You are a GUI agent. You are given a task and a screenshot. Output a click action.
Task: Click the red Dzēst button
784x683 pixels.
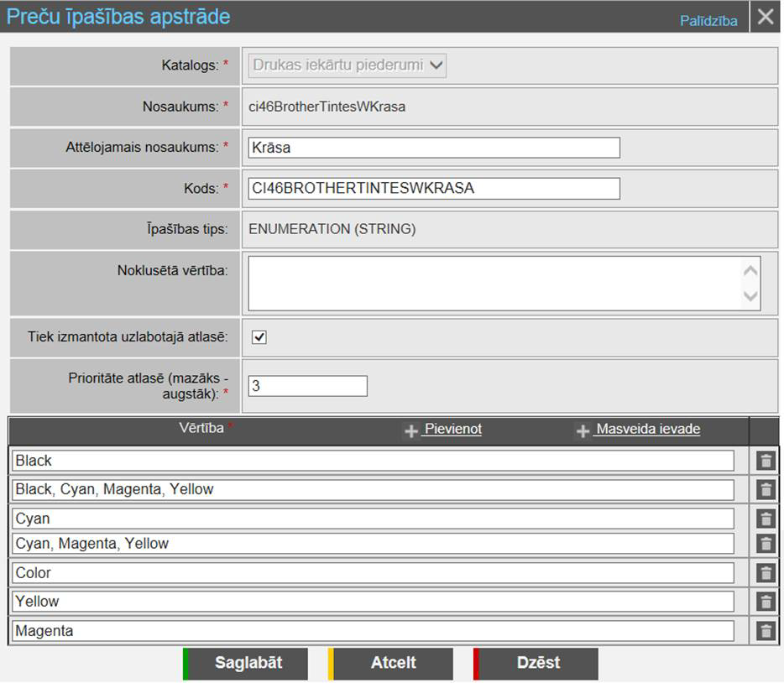[537, 663]
